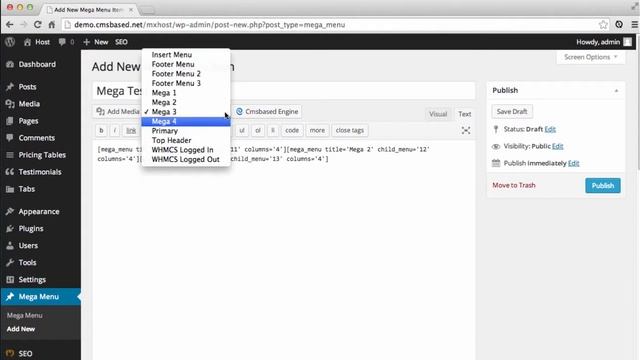Viewport: 640px width, 360px height.
Task: Open the WordPress logo menu
Action: point(10,42)
